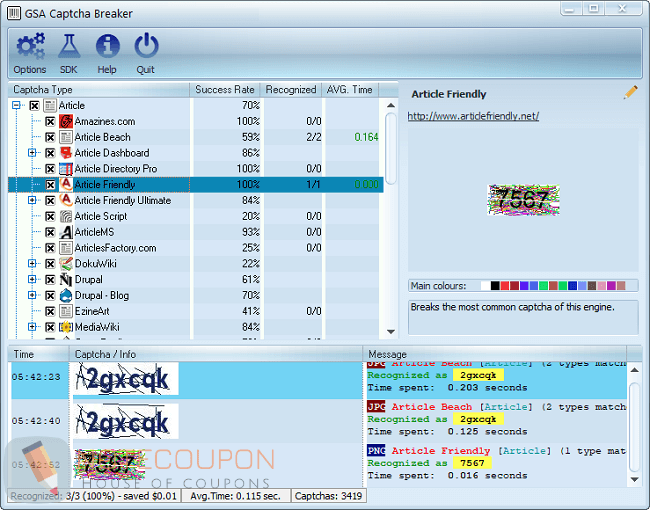Sort by Recognized column header
The height and width of the screenshot is (510, 650).
(291, 90)
